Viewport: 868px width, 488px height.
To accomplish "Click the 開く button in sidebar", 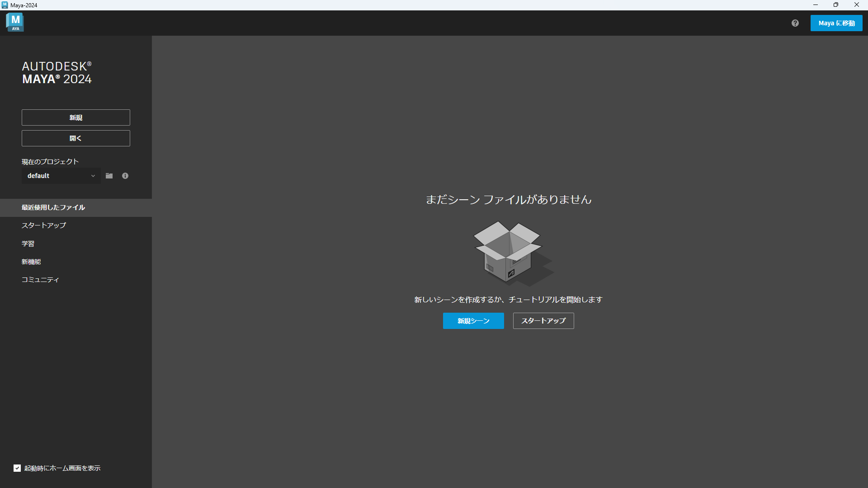I will pos(76,138).
